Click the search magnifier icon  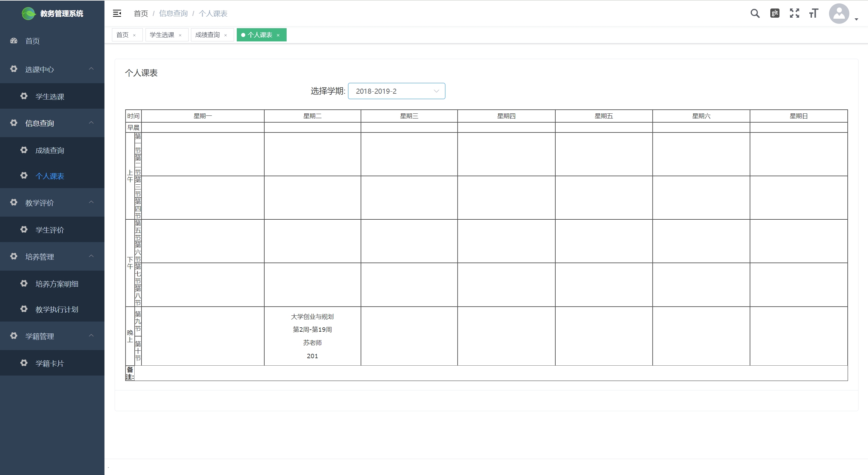(755, 14)
